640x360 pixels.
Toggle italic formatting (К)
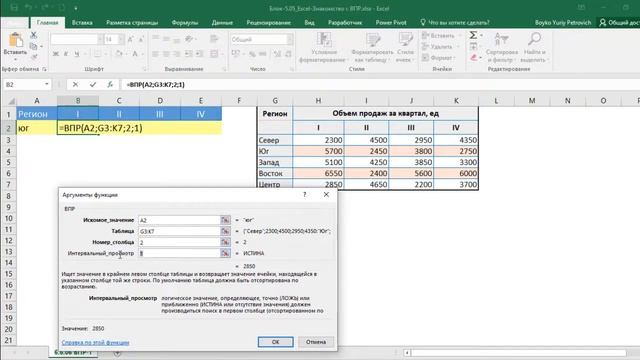tap(66, 54)
